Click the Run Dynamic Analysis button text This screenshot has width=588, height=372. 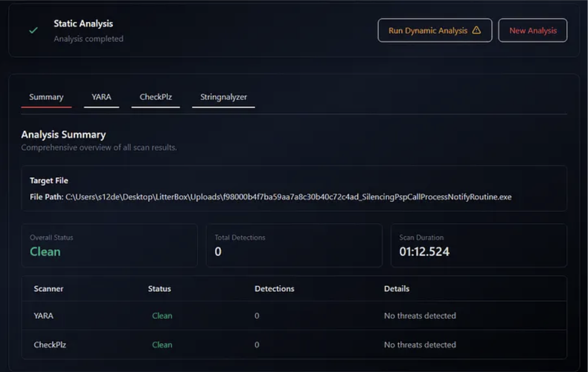coord(427,30)
